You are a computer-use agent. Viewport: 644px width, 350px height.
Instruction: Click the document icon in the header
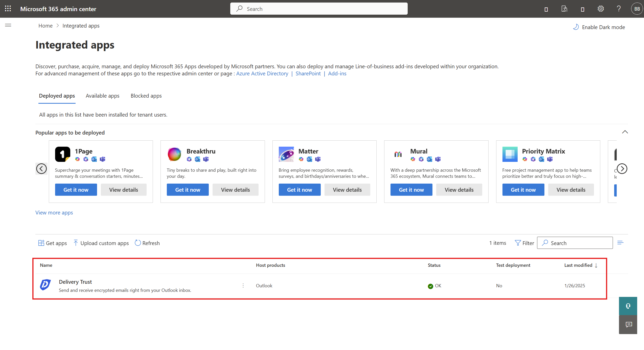(564, 9)
